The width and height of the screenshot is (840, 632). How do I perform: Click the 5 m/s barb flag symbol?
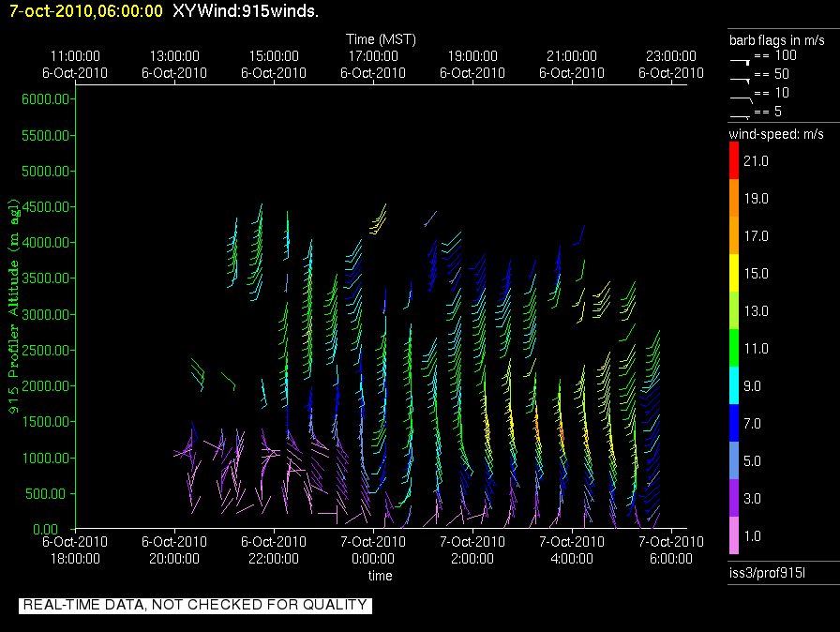[740, 117]
